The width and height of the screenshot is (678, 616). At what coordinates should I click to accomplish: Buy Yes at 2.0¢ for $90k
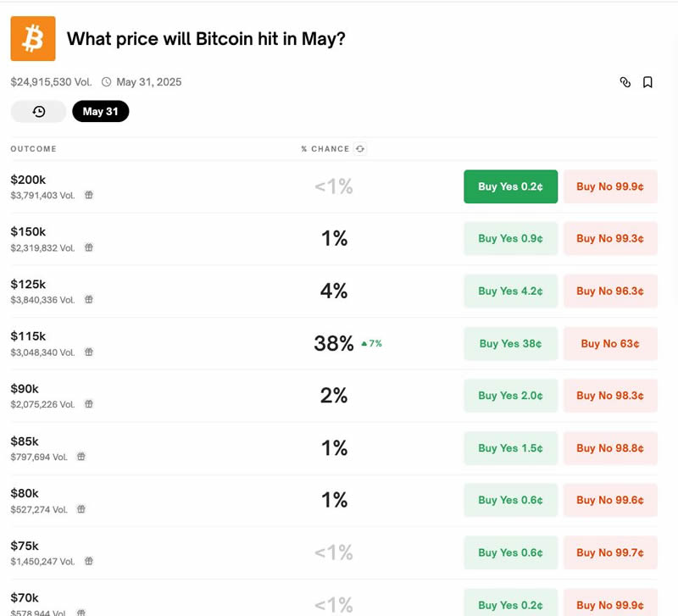pyautogui.click(x=510, y=396)
